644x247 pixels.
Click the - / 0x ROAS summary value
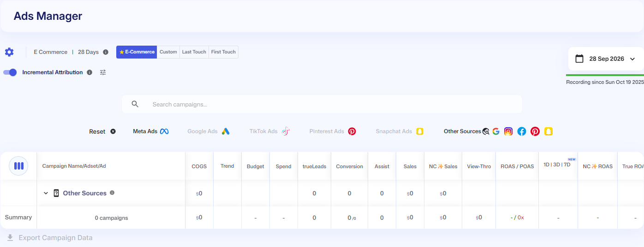click(517, 218)
